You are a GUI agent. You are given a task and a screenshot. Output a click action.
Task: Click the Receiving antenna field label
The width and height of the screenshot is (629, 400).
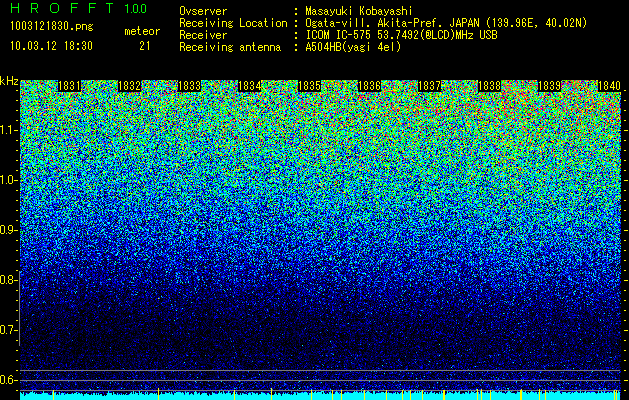pyautogui.click(x=230, y=47)
